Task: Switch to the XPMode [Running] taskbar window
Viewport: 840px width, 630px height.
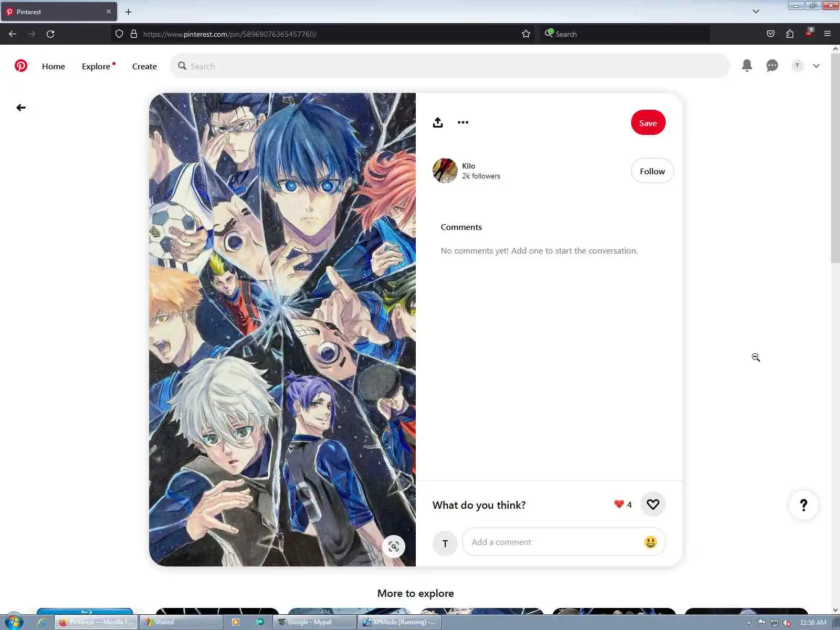Action: click(400, 622)
